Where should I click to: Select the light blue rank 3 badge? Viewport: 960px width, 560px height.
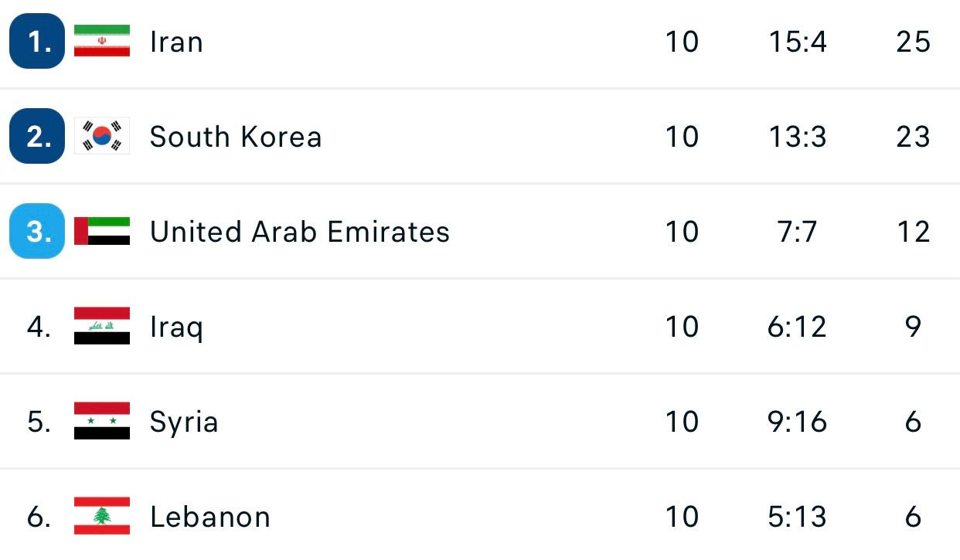[x=37, y=231]
